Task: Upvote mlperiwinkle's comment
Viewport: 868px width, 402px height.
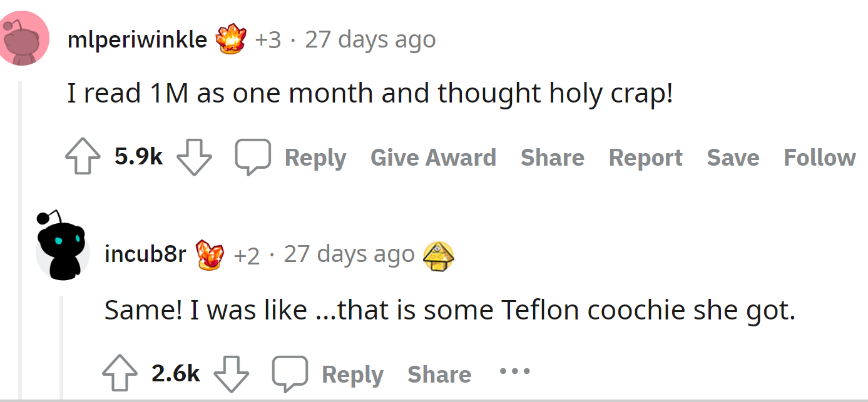Action: click(x=83, y=158)
